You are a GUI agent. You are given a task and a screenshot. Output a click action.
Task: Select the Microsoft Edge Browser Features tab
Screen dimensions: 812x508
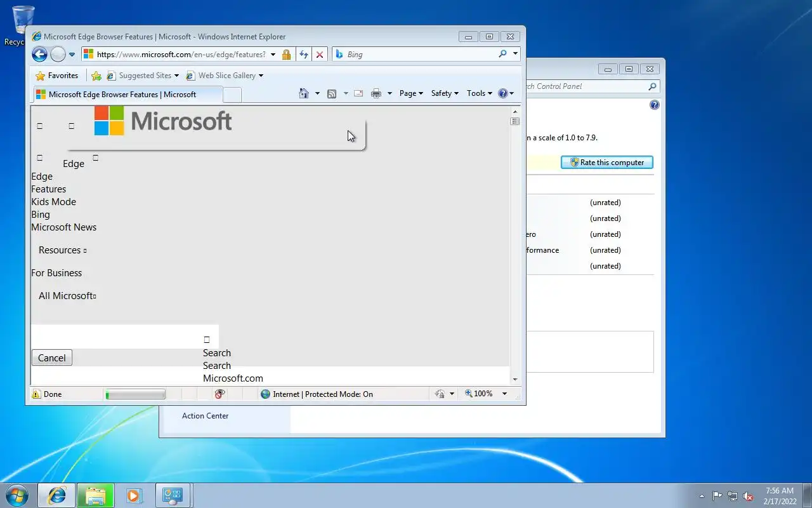click(x=127, y=95)
